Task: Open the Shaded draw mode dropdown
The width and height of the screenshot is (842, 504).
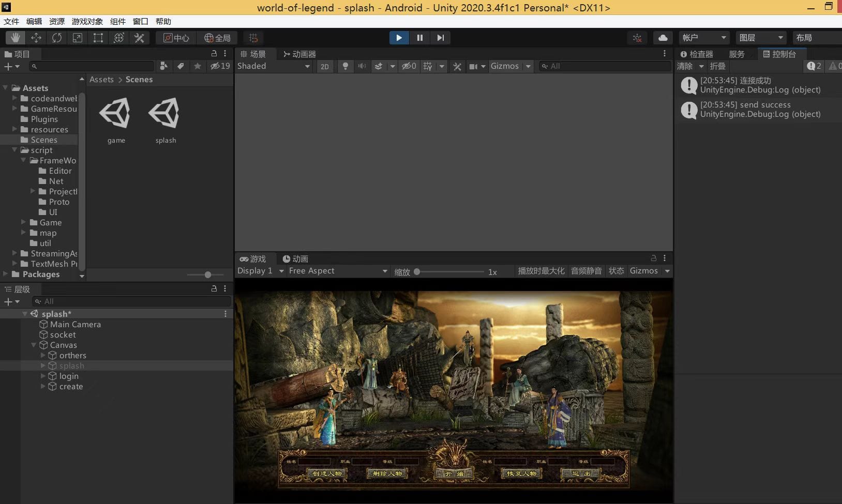Action: point(274,66)
